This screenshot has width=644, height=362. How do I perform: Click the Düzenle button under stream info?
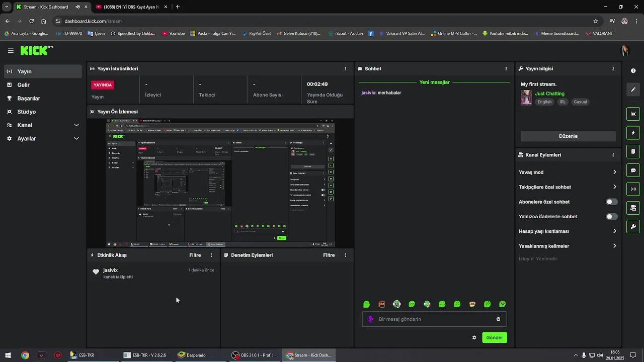(x=568, y=136)
